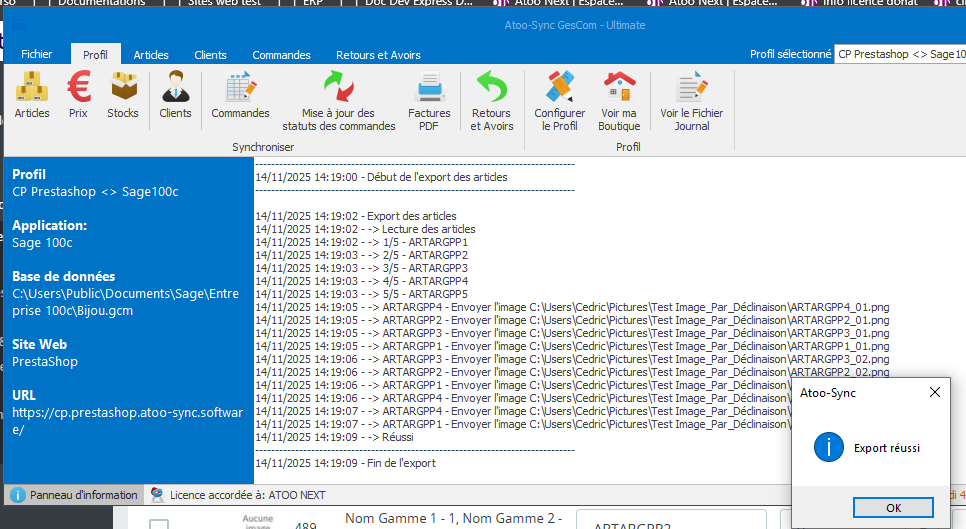Viewport: 966px width, 529px height.
Task: Click the Prix euro icon
Action: point(79,87)
